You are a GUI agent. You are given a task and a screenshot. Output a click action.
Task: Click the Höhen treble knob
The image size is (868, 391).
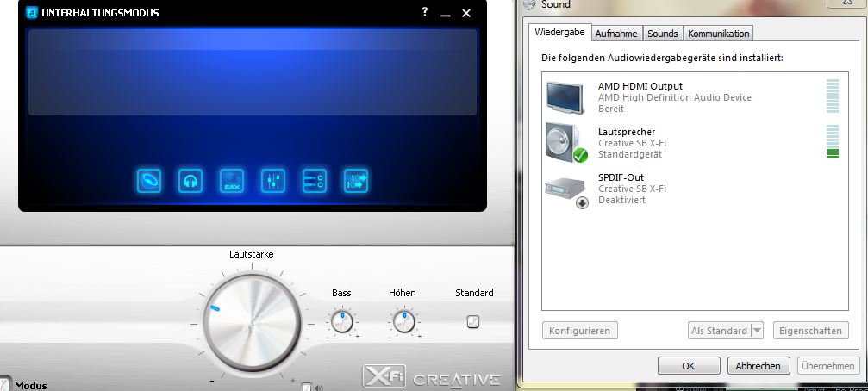[403, 321]
